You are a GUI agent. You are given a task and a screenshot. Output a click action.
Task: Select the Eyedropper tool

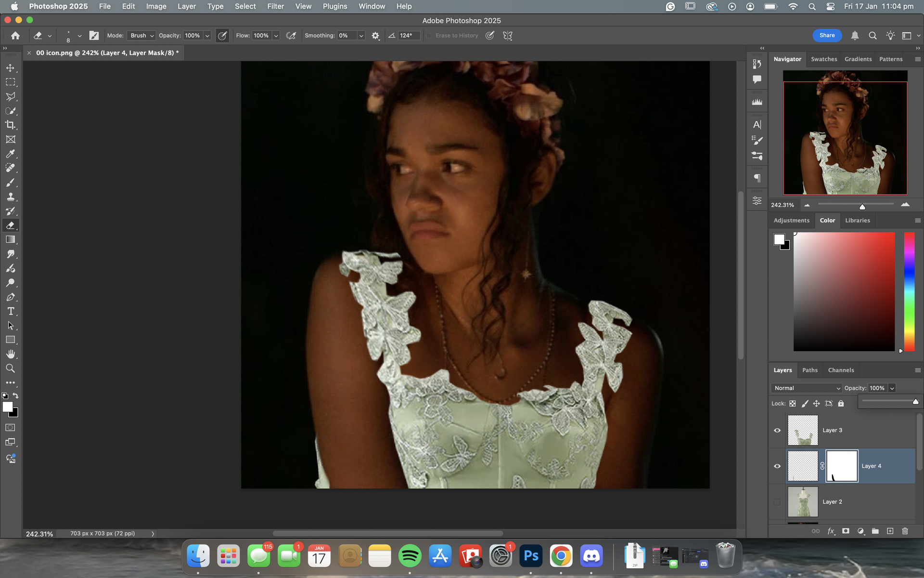[10, 154]
